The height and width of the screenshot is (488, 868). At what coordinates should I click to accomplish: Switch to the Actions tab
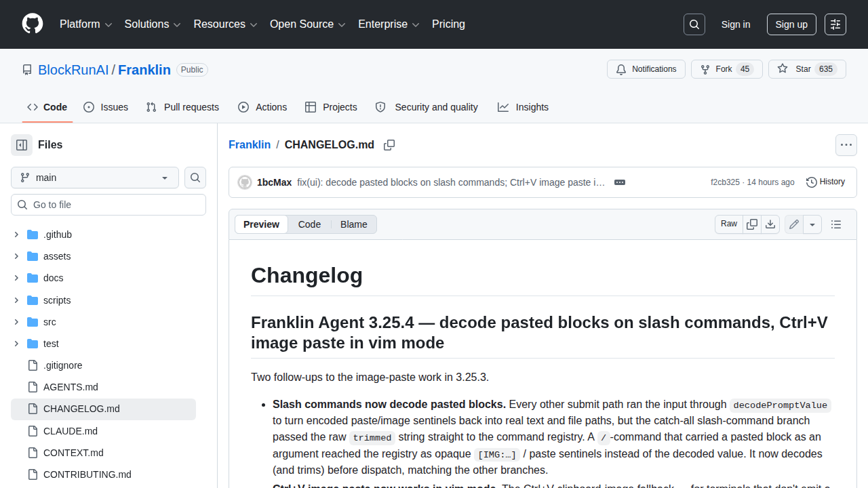pos(262,107)
